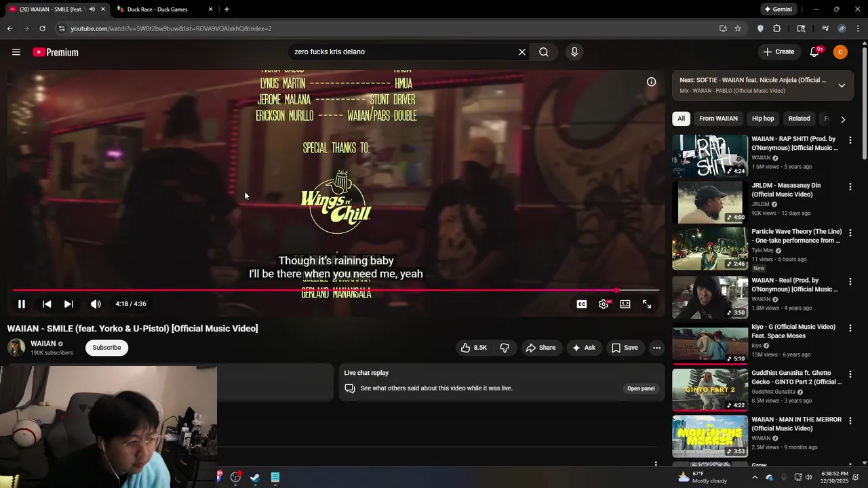Open options for GINTO Part 2 video
Screen dimensions: 868x488
pos(850,374)
